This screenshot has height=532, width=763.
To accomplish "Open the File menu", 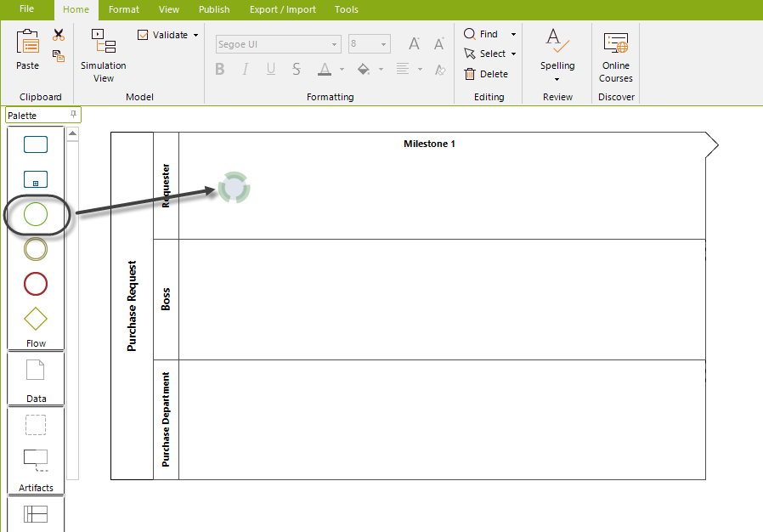I will (26, 8).
